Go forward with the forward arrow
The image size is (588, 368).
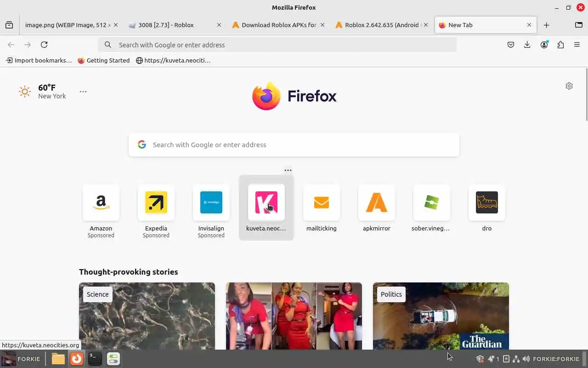click(x=28, y=45)
